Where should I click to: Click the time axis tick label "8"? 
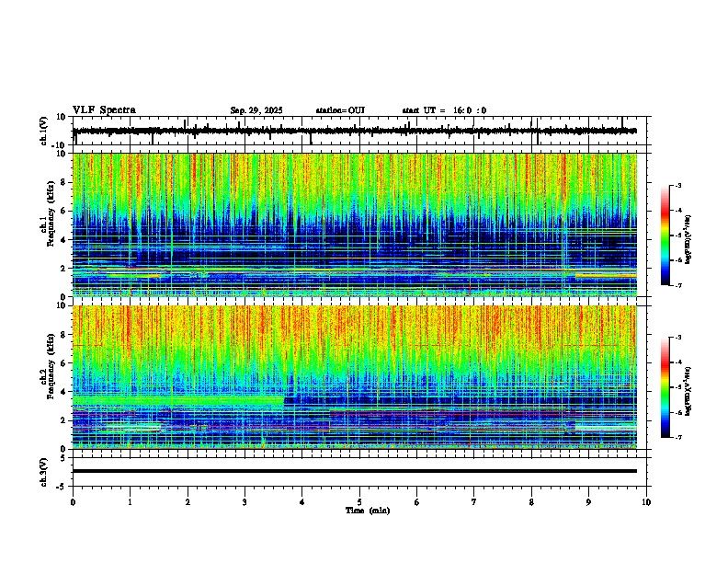pos(531,502)
